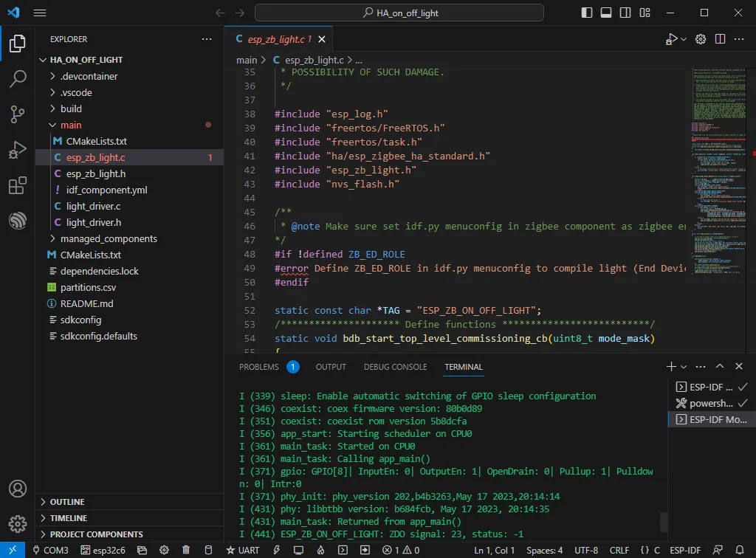Screen dimensions: 756x558
Task: Open the debug run dropdown arrow
Action: [x=684, y=39]
